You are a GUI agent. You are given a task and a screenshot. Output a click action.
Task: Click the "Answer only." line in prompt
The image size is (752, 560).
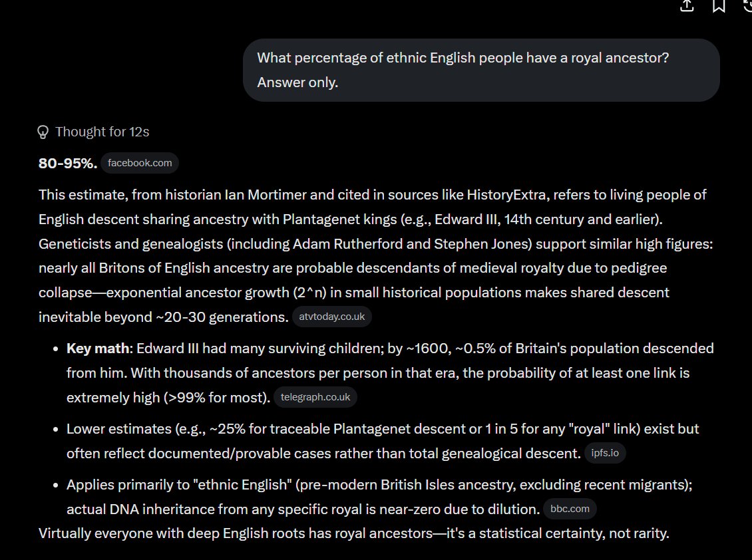297,82
